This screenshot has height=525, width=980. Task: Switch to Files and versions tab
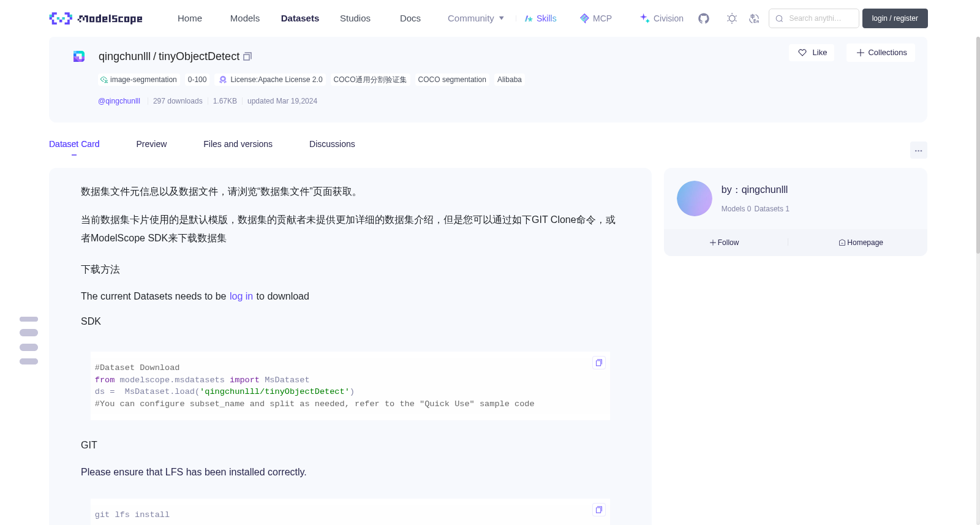(238, 144)
